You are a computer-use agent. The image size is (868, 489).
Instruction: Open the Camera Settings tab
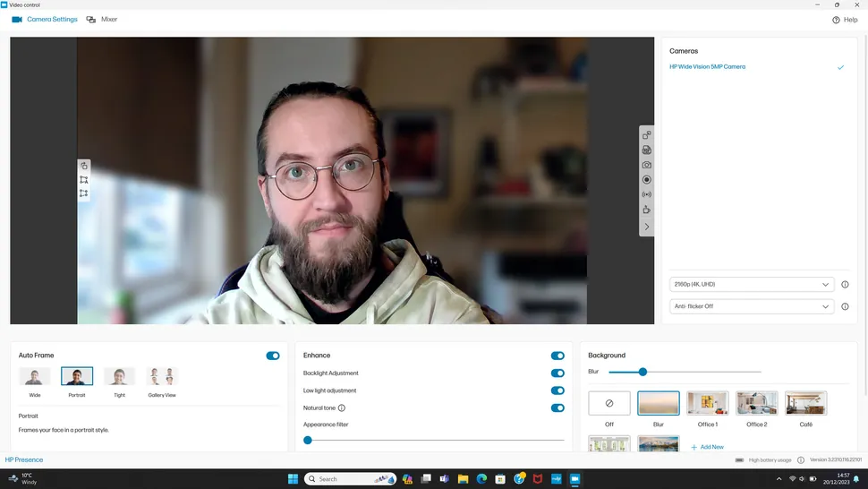(45, 20)
